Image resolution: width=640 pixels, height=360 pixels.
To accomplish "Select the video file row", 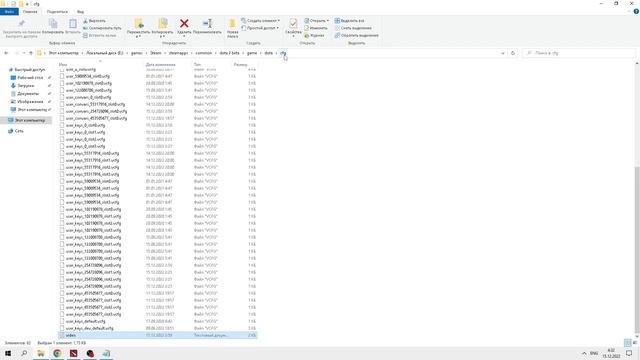I will point(158,335).
